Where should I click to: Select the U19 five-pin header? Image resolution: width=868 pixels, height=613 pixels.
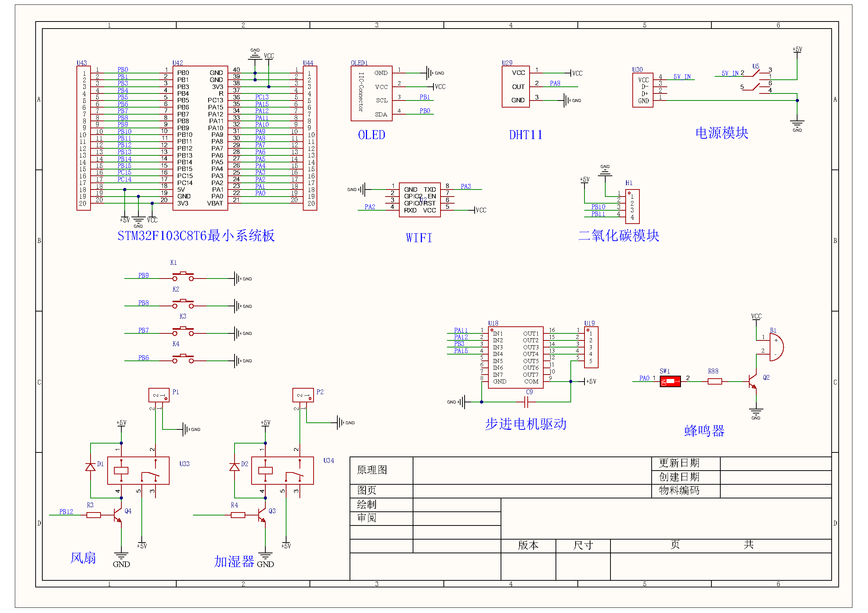tap(591, 347)
